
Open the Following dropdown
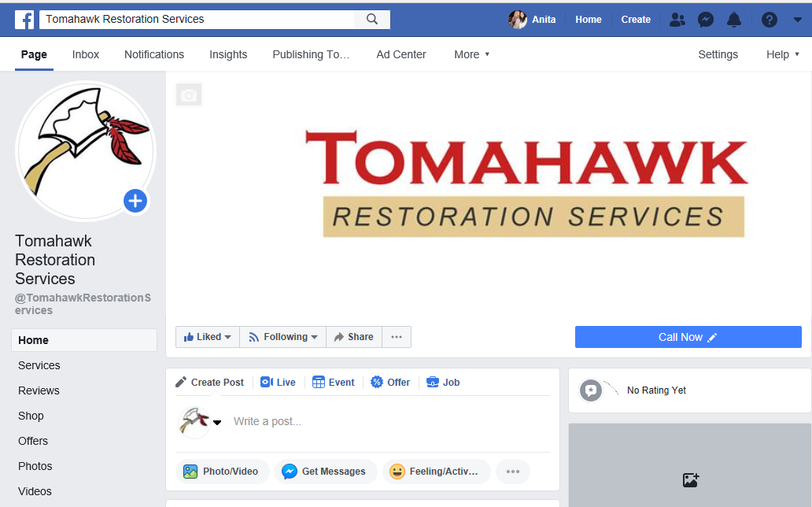(x=282, y=337)
